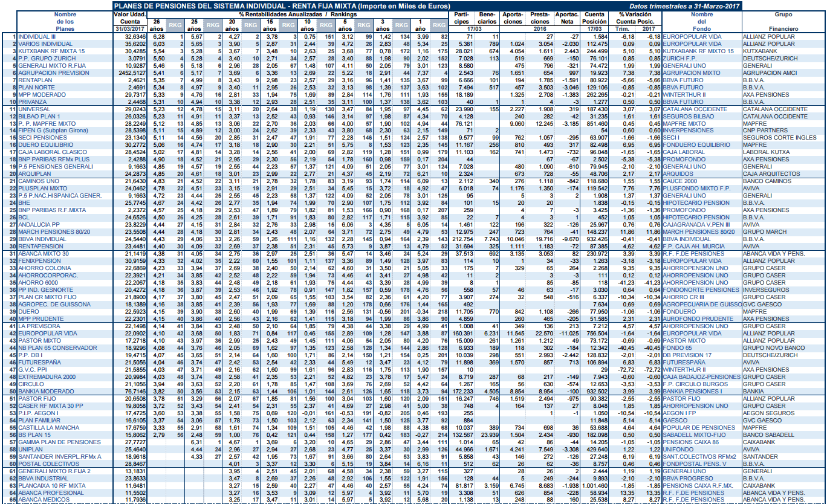Image resolution: width=827 pixels, height=504 pixels.
Task: Click plan 'PLANCAIXA 10 RF MIXTA'
Action: point(51,485)
